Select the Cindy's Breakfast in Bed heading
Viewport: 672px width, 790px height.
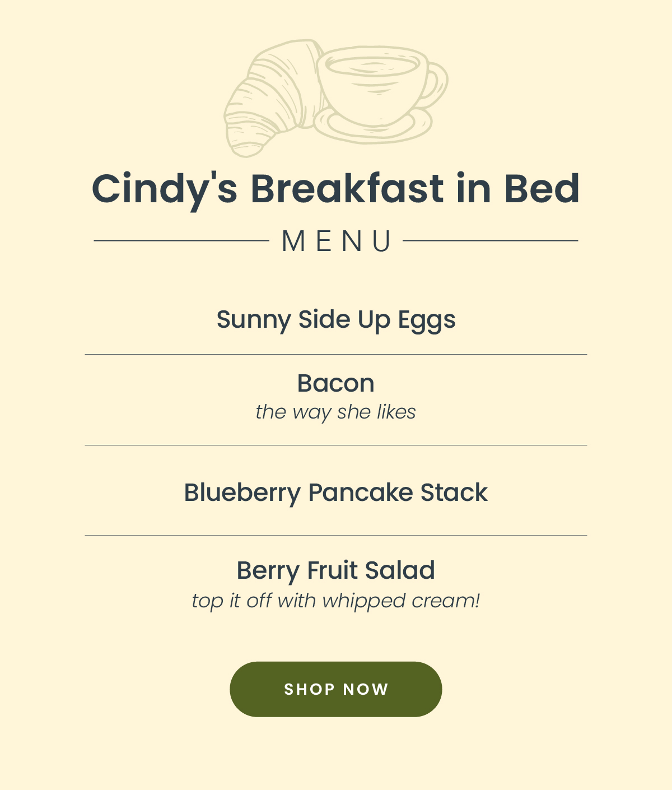(x=336, y=189)
